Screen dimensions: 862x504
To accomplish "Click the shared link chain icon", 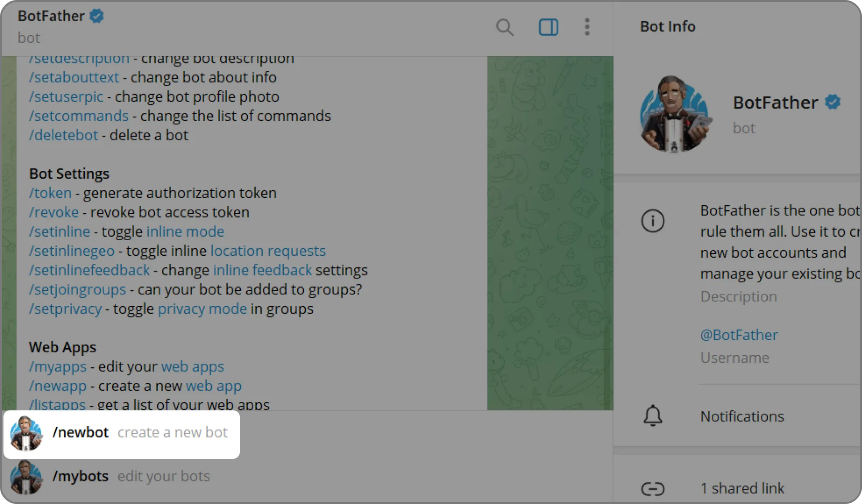I will (x=653, y=489).
